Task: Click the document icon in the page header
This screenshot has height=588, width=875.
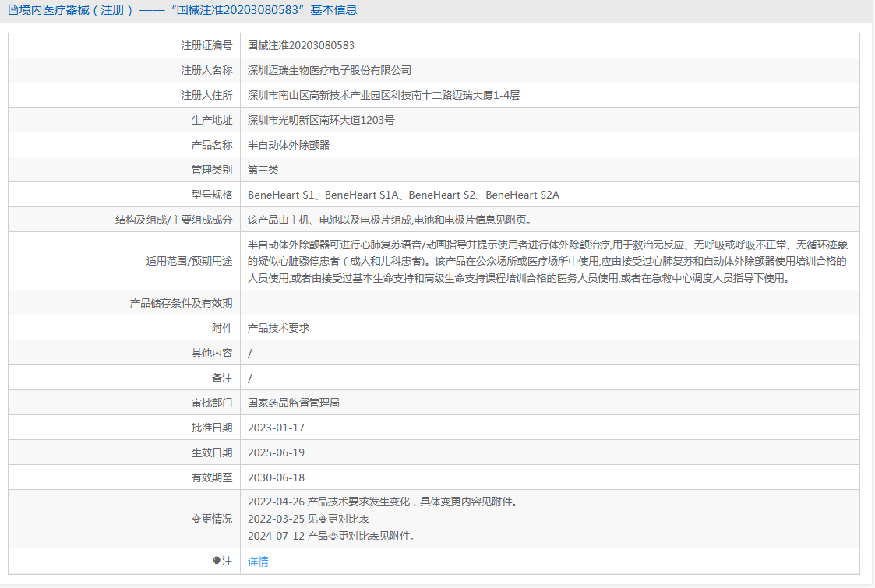Action: [12, 10]
